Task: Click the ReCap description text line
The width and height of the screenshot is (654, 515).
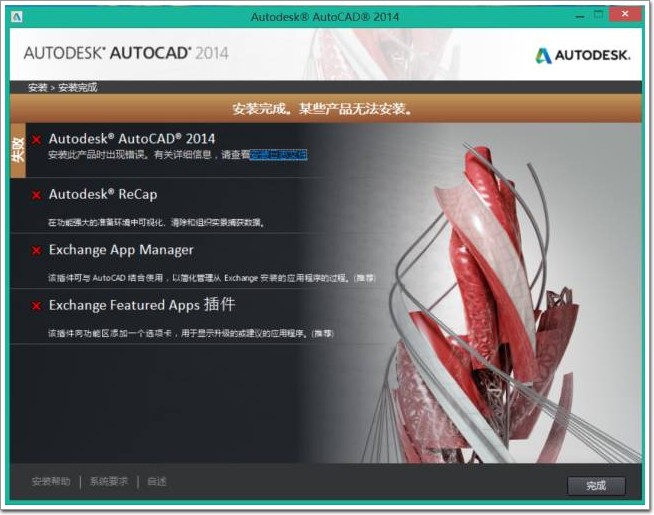Action: pyautogui.click(x=156, y=223)
